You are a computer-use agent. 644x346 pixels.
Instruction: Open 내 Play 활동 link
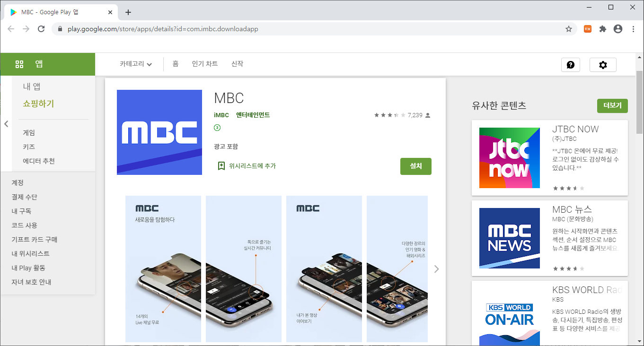point(28,268)
